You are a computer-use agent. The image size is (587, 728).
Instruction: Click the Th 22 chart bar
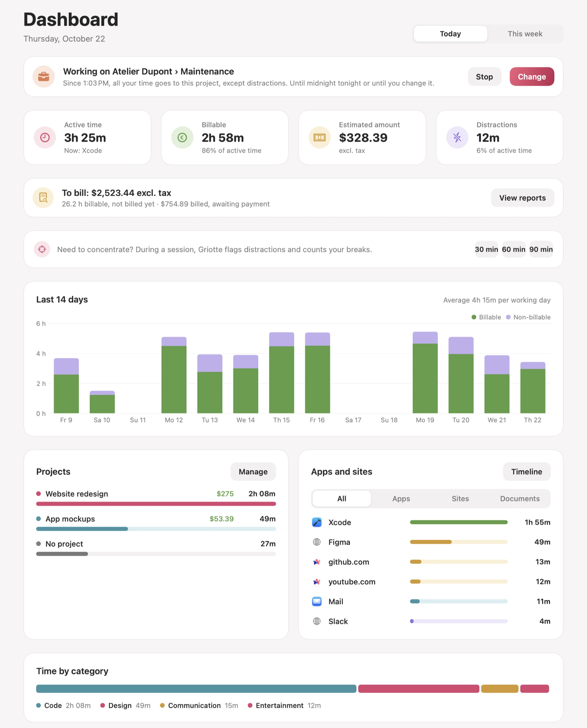[533, 388]
